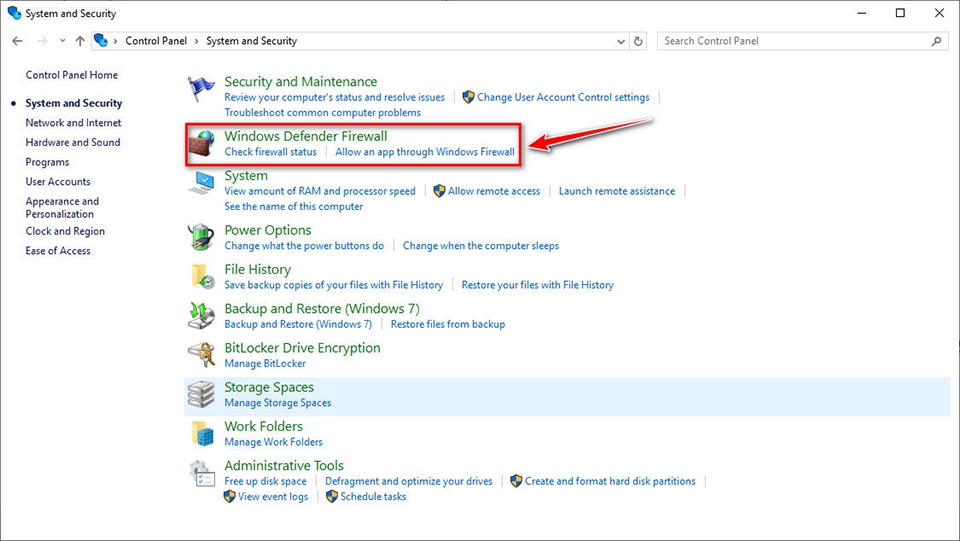
Task: Defragment and optimize your drives
Action: 408,481
